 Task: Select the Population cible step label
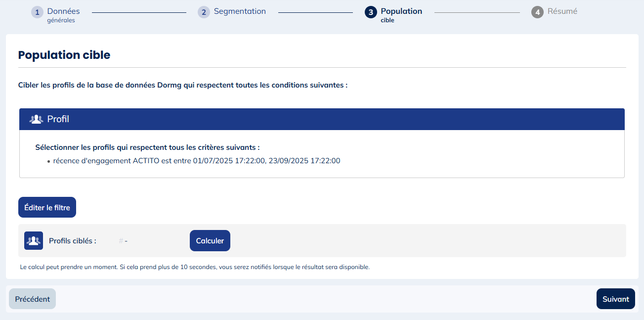point(401,11)
